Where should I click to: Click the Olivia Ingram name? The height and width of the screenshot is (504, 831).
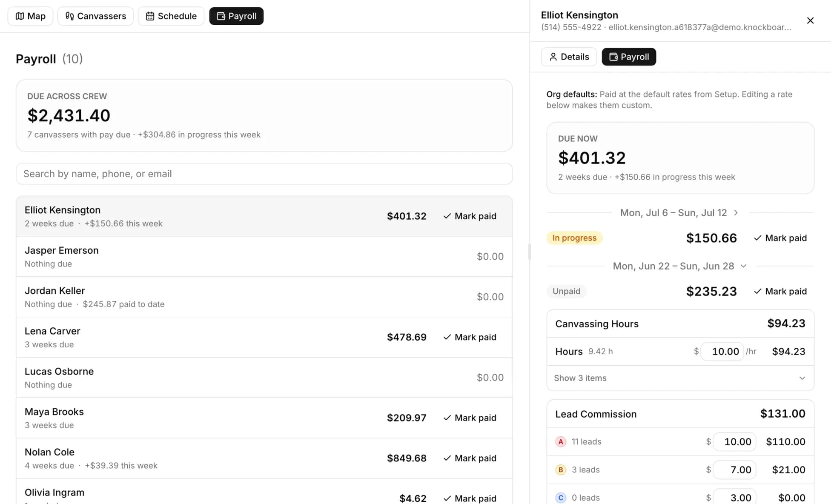pos(54,493)
